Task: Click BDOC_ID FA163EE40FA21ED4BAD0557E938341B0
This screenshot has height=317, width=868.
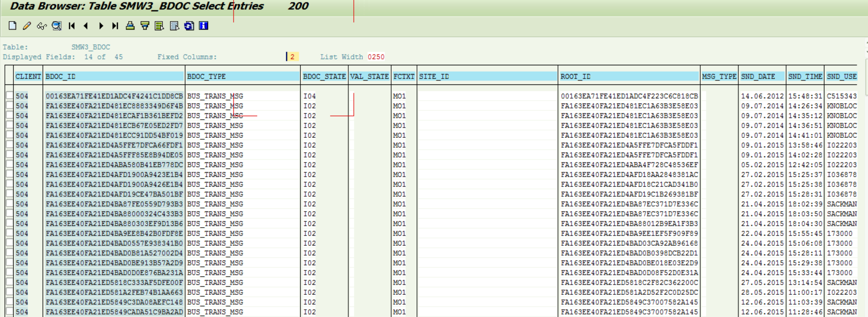Action: tap(114, 243)
